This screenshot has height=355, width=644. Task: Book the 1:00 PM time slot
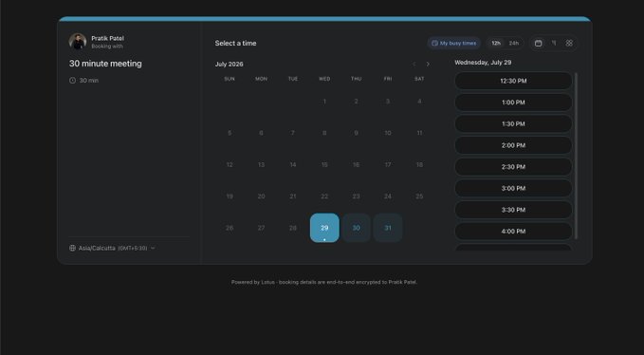tap(513, 103)
